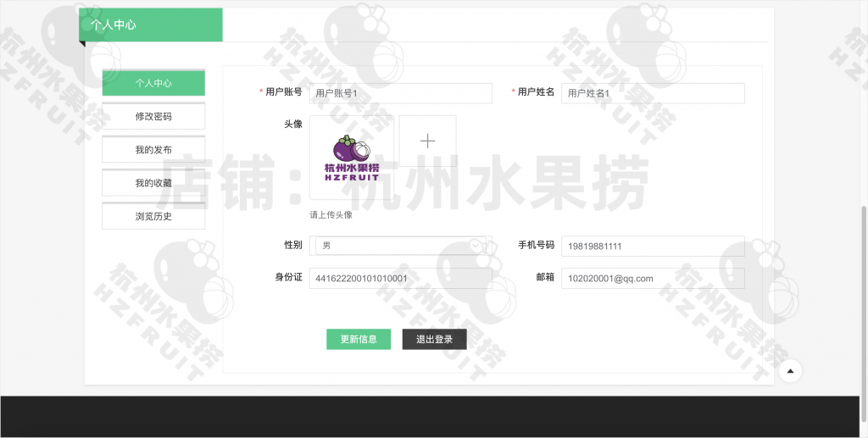Click the back-to-top arrow button
The width and height of the screenshot is (868, 438).
[x=791, y=370]
